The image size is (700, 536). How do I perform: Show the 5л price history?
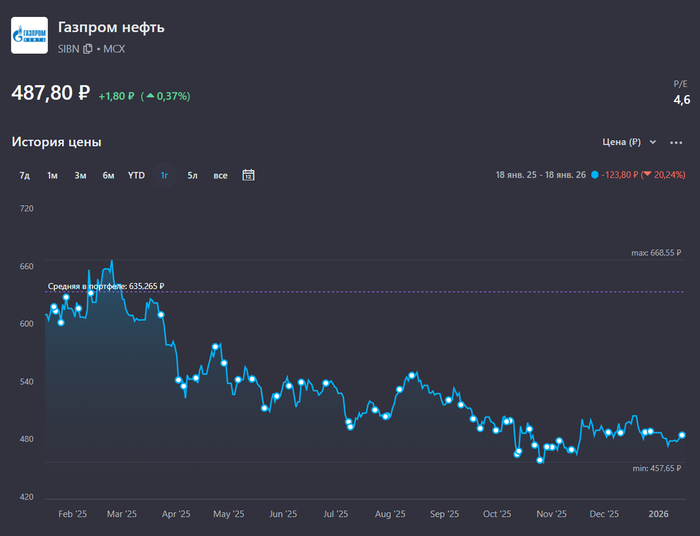click(x=192, y=175)
